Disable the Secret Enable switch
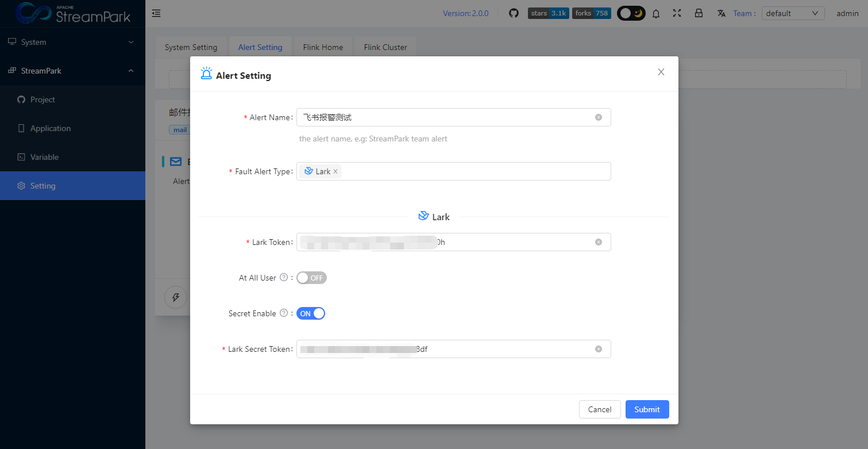This screenshot has height=449, width=868. [x=311, y=313]
